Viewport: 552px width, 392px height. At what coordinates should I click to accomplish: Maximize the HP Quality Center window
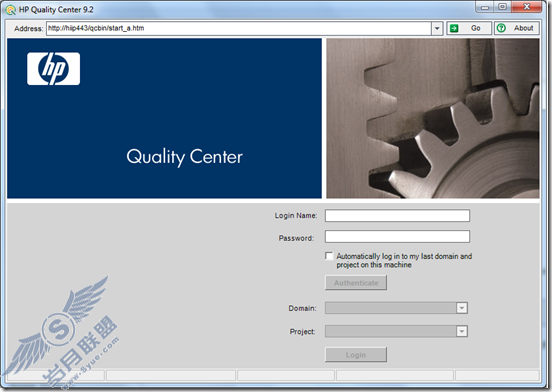503,7
